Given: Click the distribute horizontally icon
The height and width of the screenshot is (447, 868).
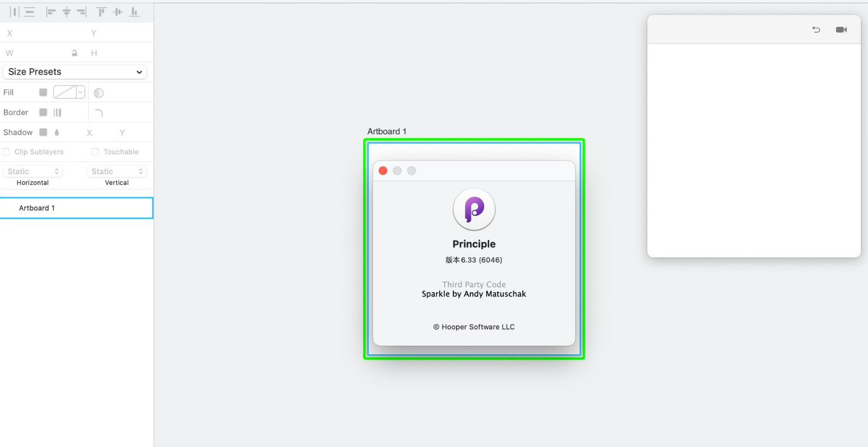Looking at the screenshot, I should click(x=14, y=11).
